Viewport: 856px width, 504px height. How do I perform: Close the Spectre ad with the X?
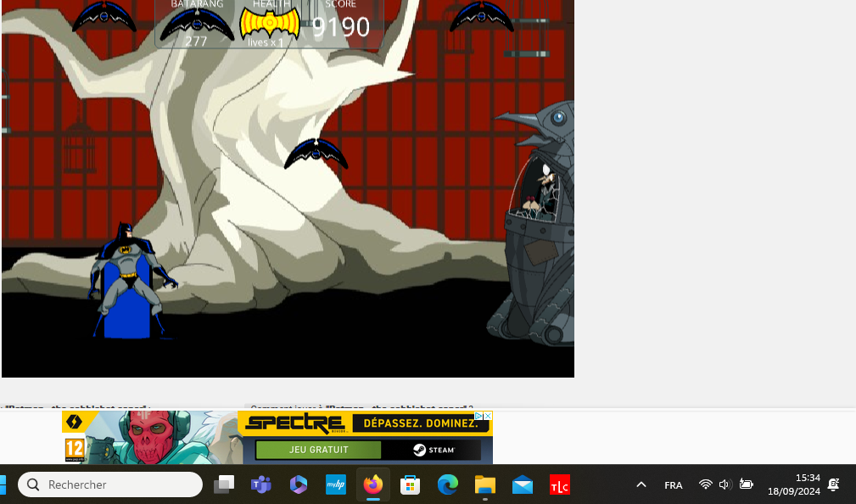[x=488, y=416]
